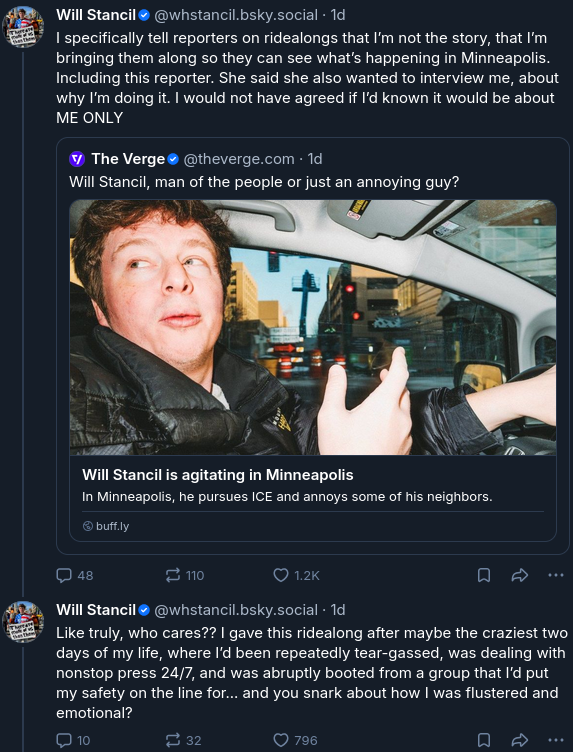Share the second post via arrow icon
The image size is (573, 752).
click(520, 740)
